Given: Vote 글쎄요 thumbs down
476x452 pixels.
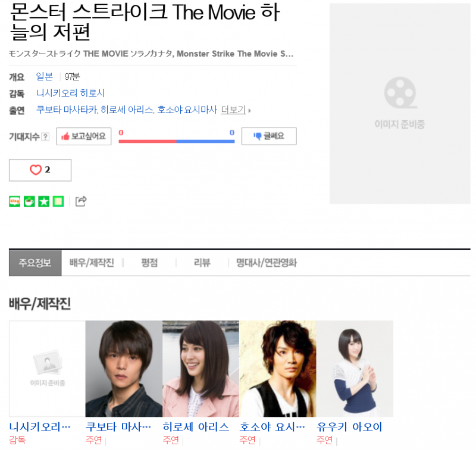Looking at the screenshot, I should tap(269, 136).
